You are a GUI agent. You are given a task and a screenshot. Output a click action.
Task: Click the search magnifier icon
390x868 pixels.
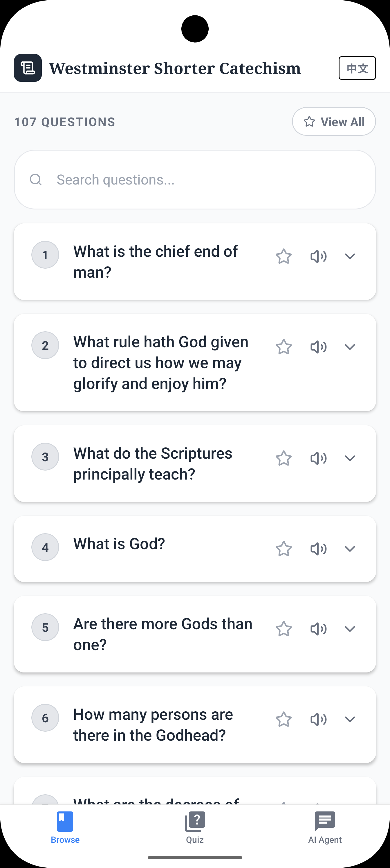click(x=36, y=180)
